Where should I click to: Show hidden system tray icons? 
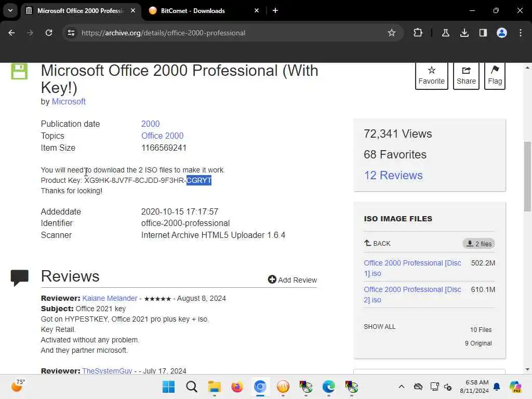coord(402,387)
